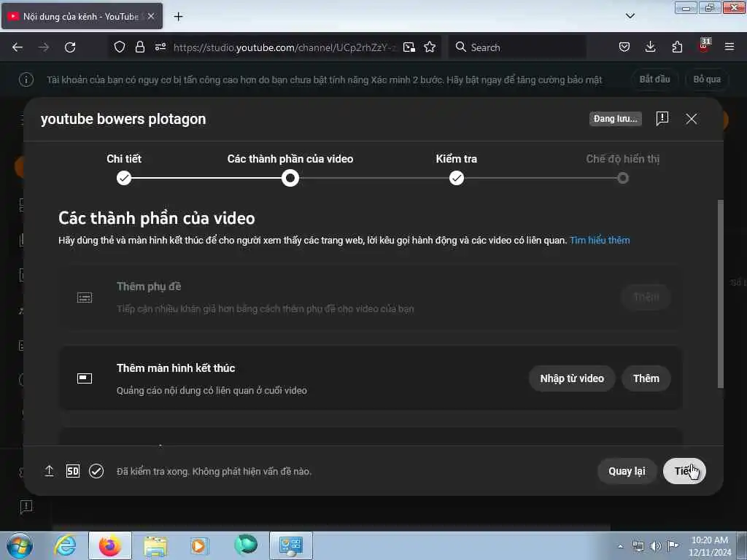Open the media player taskbar icon
747x560 pixels.
199,545
